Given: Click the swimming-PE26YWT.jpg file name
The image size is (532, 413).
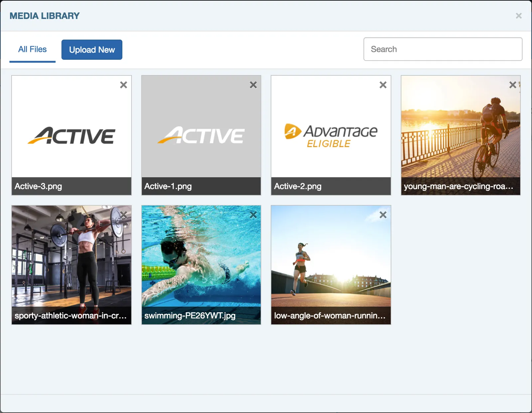Looking at the screenshot, I should click(x=190, y=316).
